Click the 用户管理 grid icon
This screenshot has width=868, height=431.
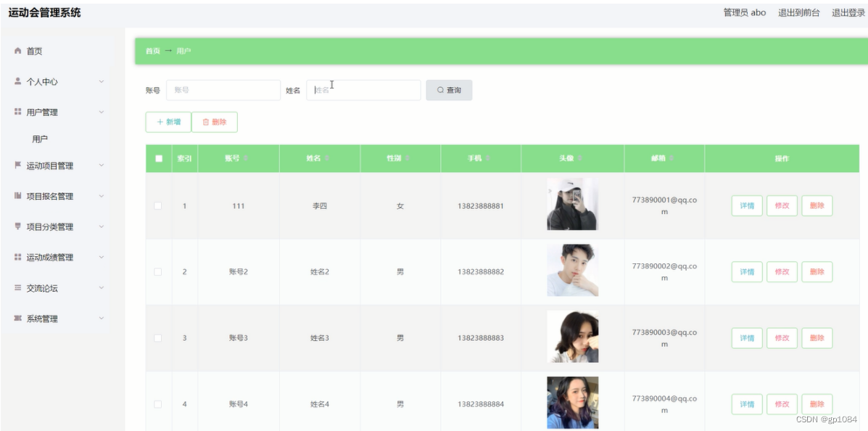coord(18,112)
